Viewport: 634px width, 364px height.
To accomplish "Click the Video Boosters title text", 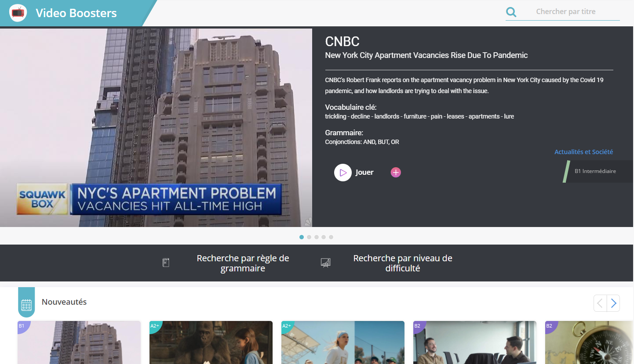I will [76, 13].
